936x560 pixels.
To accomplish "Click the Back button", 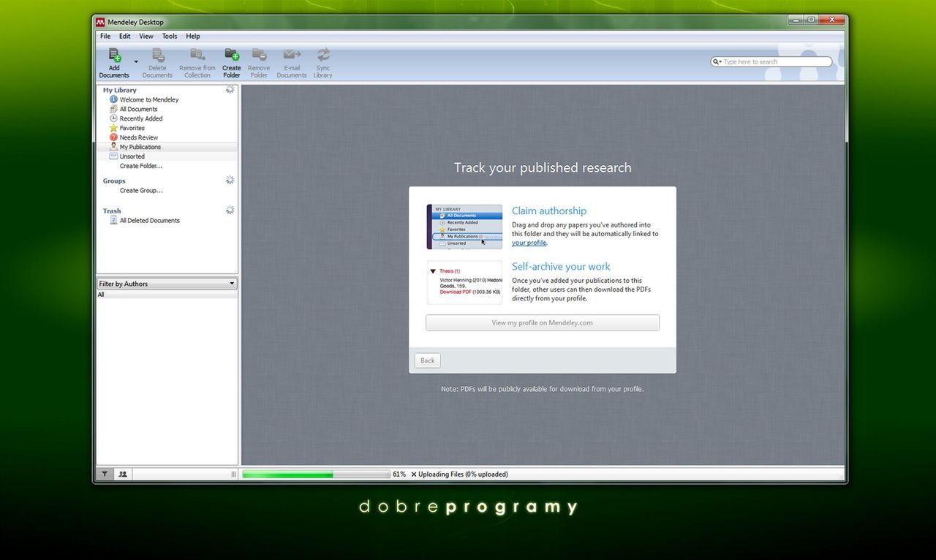I will tap(428, 360).
